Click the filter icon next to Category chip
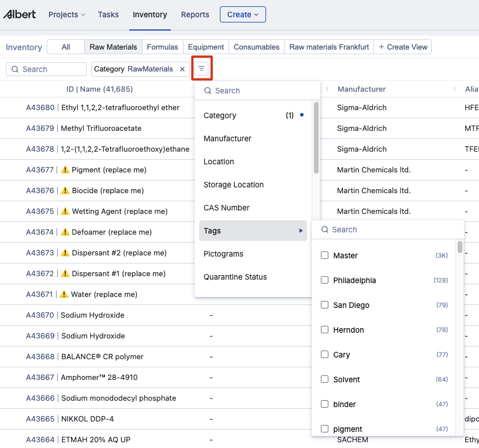 (201, 69)
